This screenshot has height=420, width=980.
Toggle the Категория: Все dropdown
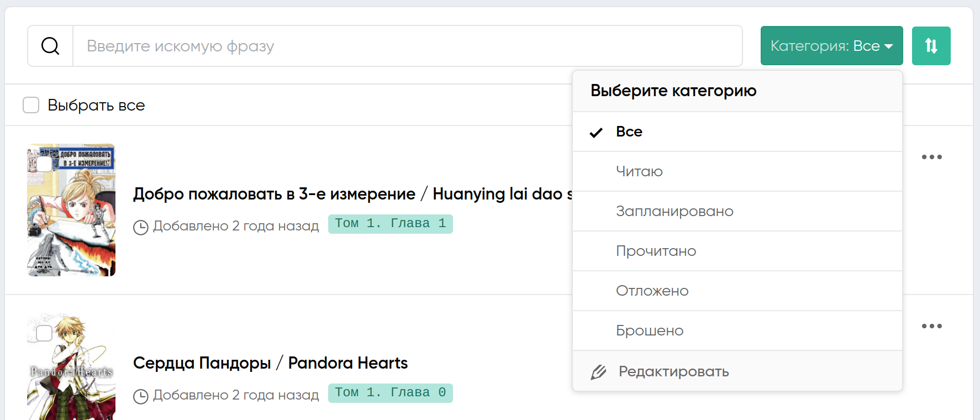[x=831, y=46]
